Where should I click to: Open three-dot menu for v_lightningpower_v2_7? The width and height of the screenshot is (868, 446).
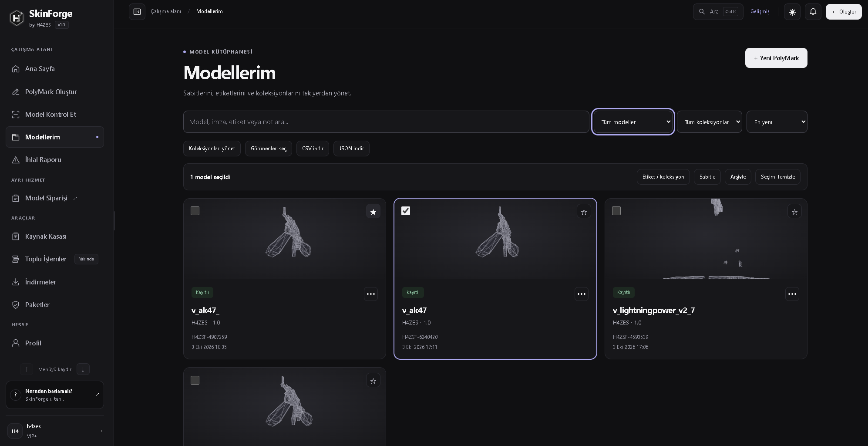coord(792,294)
